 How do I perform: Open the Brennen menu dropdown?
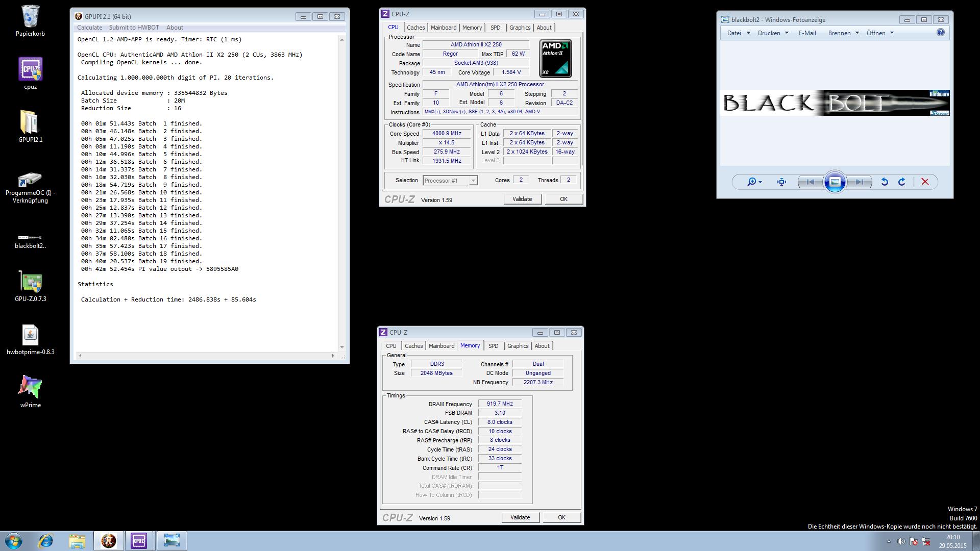pyautogui.click(x=843, y=33)
